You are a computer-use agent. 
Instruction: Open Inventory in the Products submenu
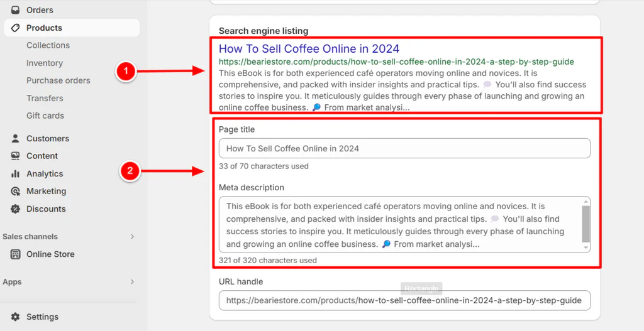44,63
